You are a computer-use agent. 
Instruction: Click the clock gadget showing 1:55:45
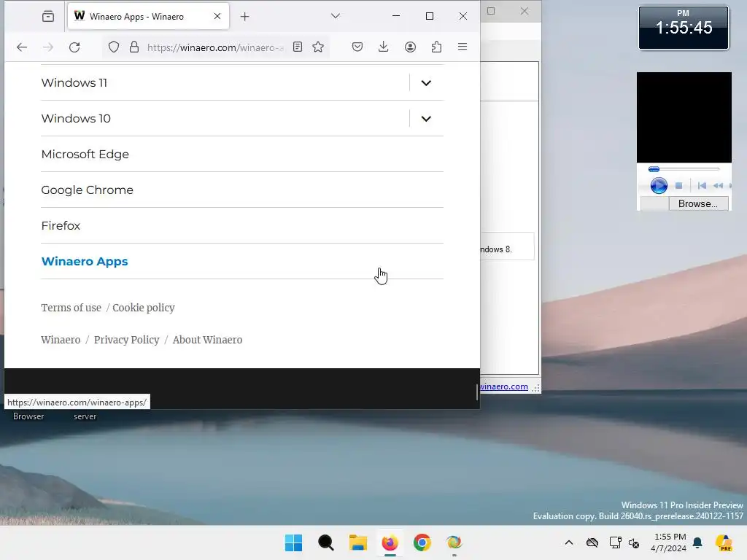[x=684, y=28]
